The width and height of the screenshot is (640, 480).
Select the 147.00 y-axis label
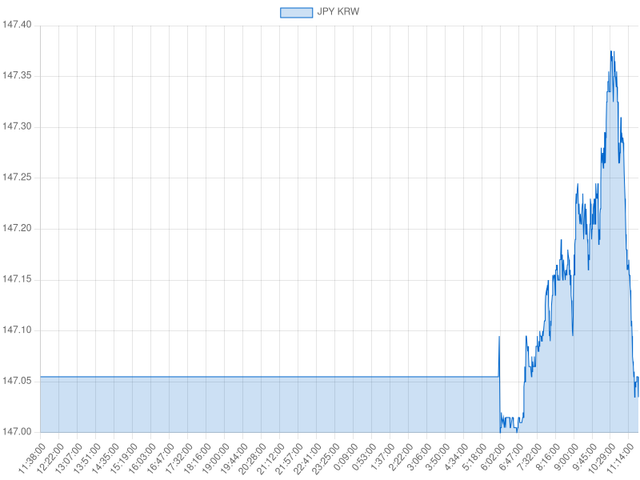[17, 432]
